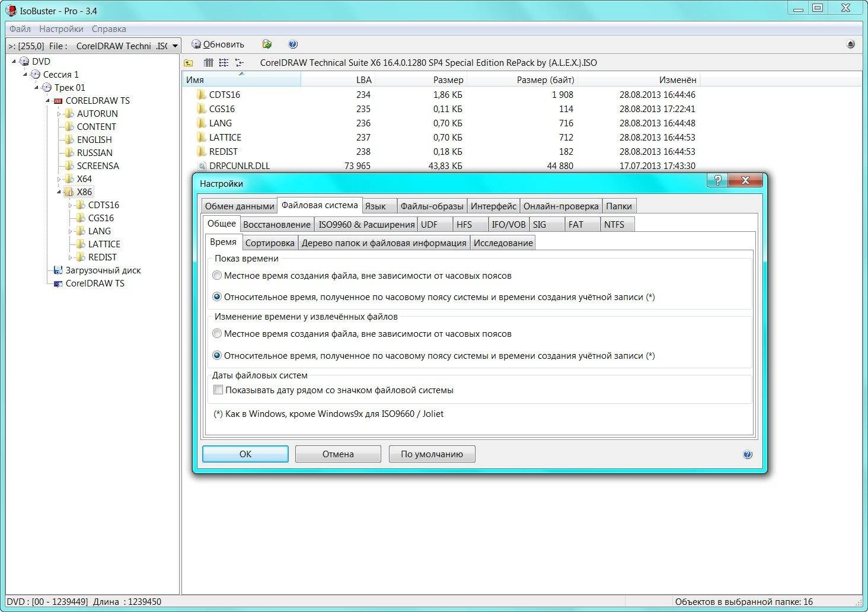Open the Восстановление sub-tab
Viewport: 868px width, 612px height.
click(277, 225)
